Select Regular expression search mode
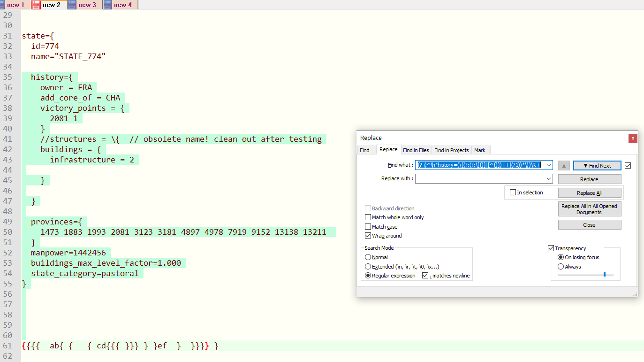Image resolution: width=644 pixels, height=362 pixels. click(368, 276)
